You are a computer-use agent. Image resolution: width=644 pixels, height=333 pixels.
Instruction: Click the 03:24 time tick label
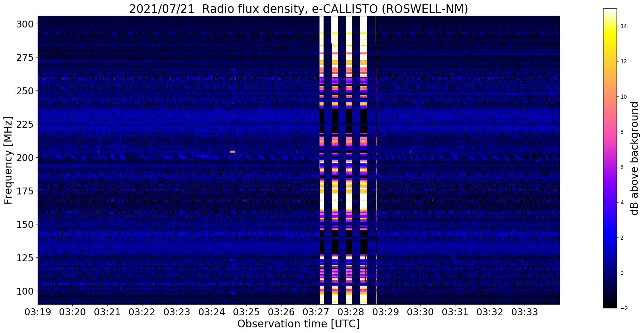coord(212,312)
